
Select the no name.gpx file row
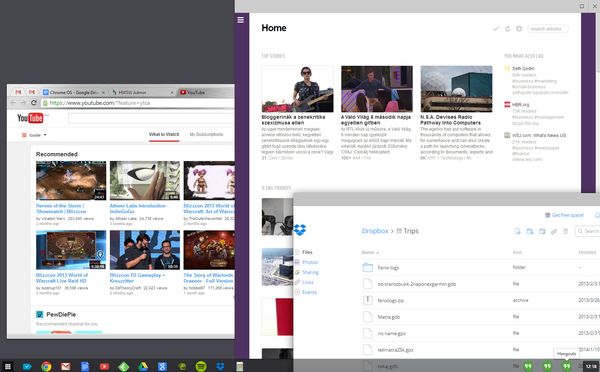[481, 333]
